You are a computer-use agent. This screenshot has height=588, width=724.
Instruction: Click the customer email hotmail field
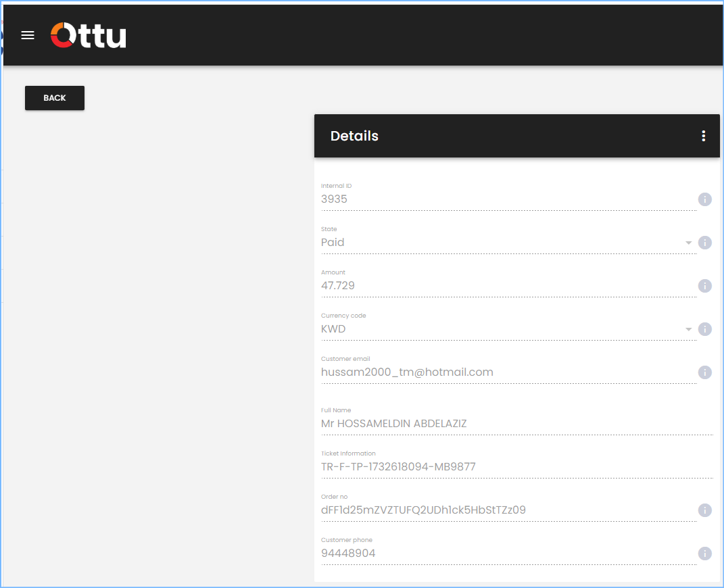(x=509, y=372)
